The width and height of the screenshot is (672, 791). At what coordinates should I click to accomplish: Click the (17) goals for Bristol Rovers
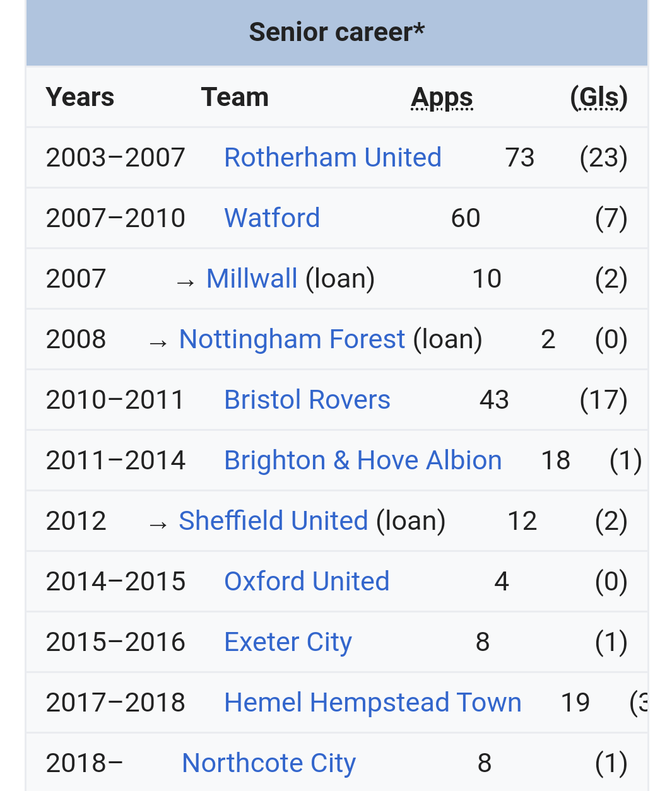tap(604, 400)
